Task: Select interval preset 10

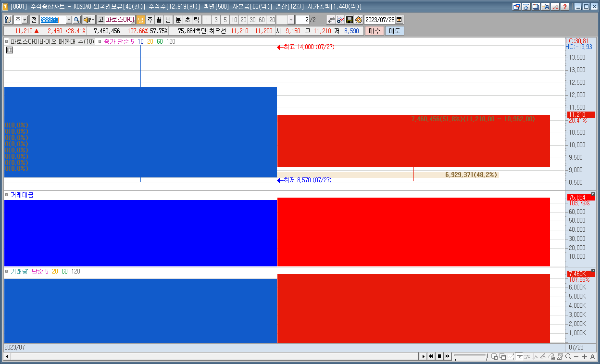Action: 234,20
